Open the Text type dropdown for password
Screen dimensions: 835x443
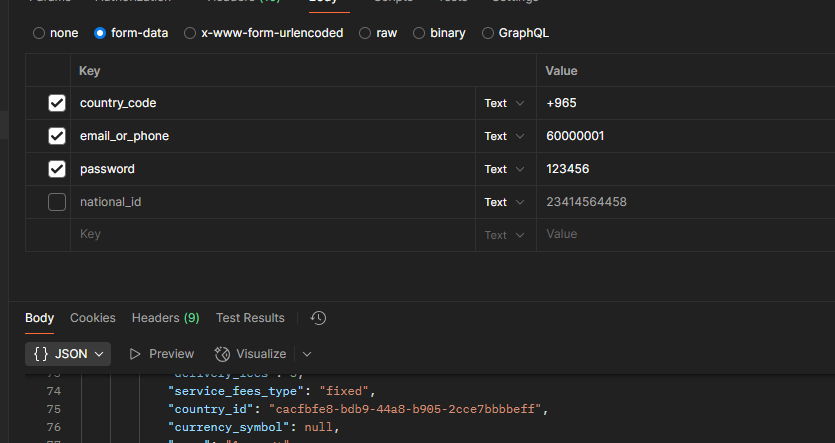pyautogui.click(x=504, y=169)
